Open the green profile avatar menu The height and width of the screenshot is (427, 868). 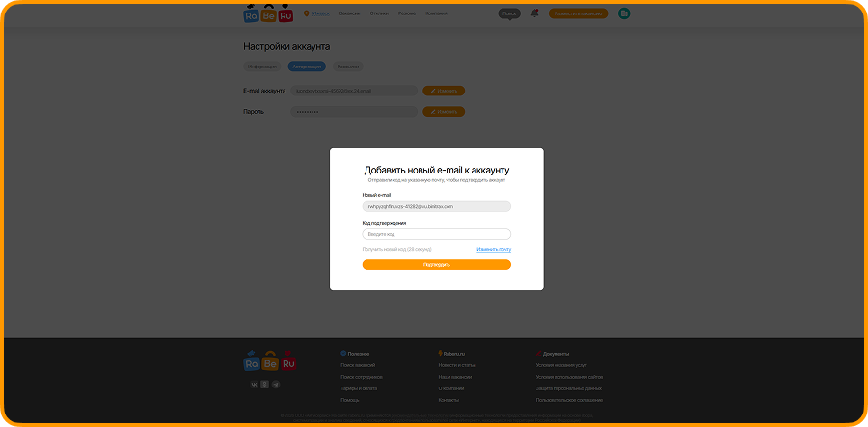coord(624,13)
